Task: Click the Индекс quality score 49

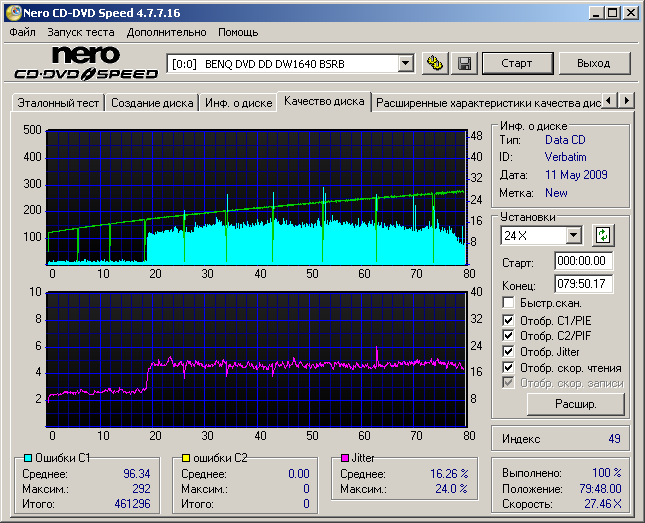Action: pyautogui.click(x=614, y=439)
